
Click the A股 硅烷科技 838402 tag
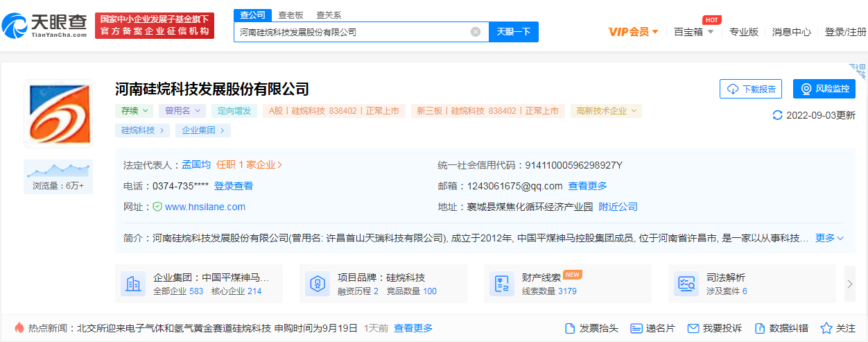334,110
